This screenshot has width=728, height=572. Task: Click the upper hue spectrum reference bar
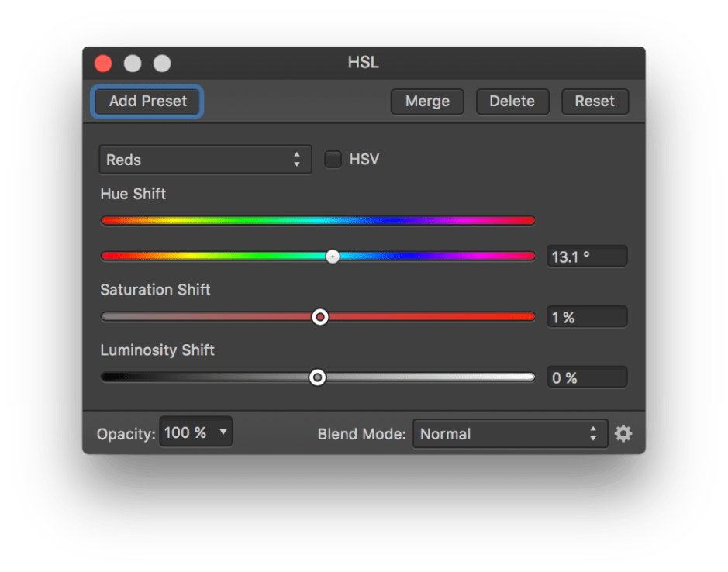pyautogui.click(x=318, y=221)
